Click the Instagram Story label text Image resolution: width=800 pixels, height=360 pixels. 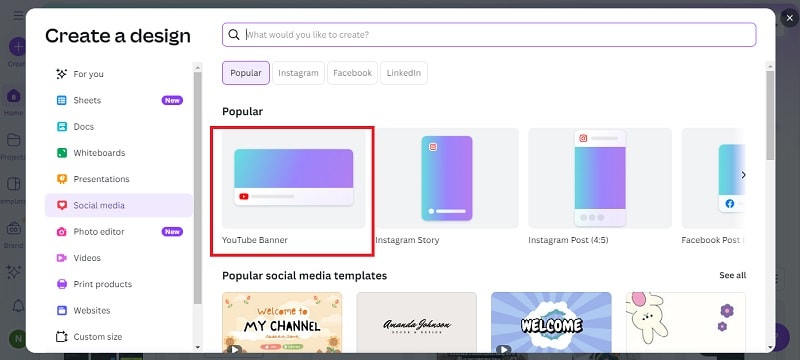(x=407, y=240)
